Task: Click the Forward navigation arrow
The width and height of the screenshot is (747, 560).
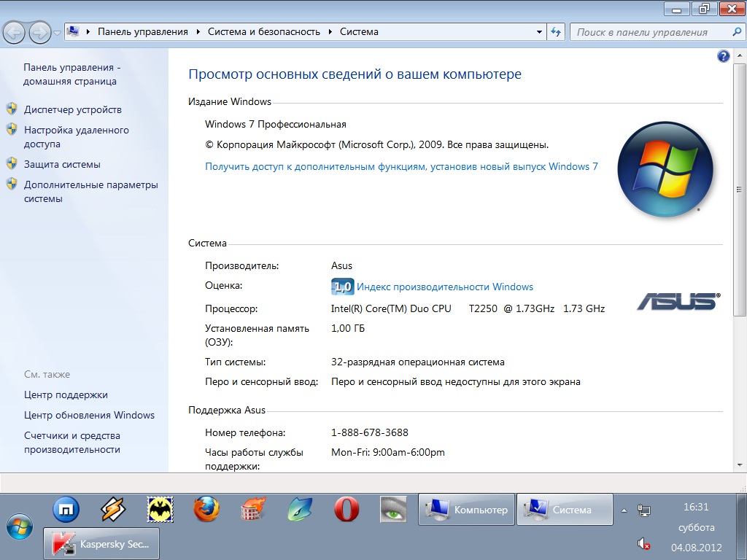Action: click(39, 33)
